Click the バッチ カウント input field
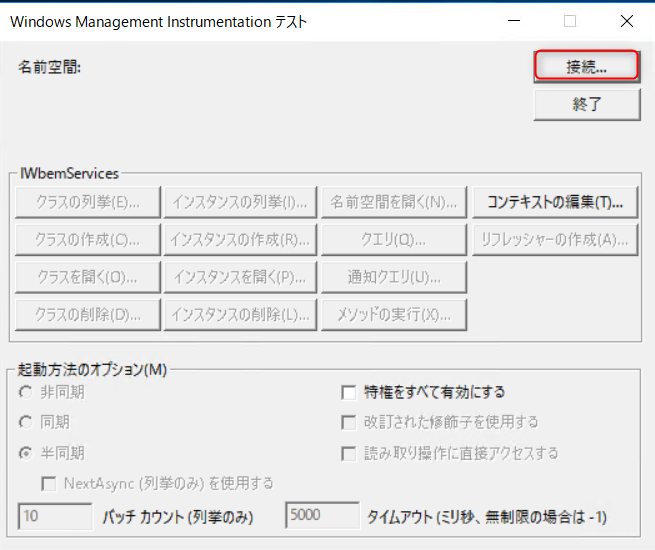This screenshot has width=655, height=550. 55,517
